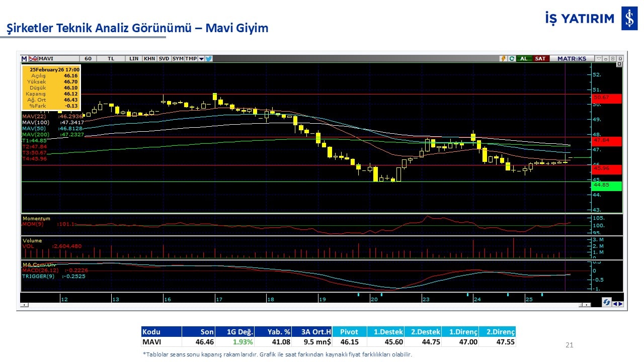Click the small square icon below window controls
The width and height of the screenshot is (644, 362).
[619, 64]
